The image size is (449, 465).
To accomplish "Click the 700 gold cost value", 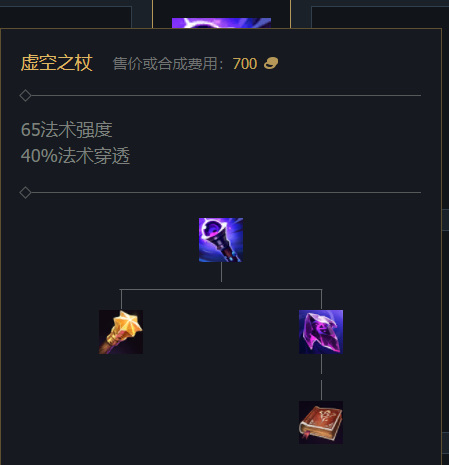I will [x=245, y=64].
